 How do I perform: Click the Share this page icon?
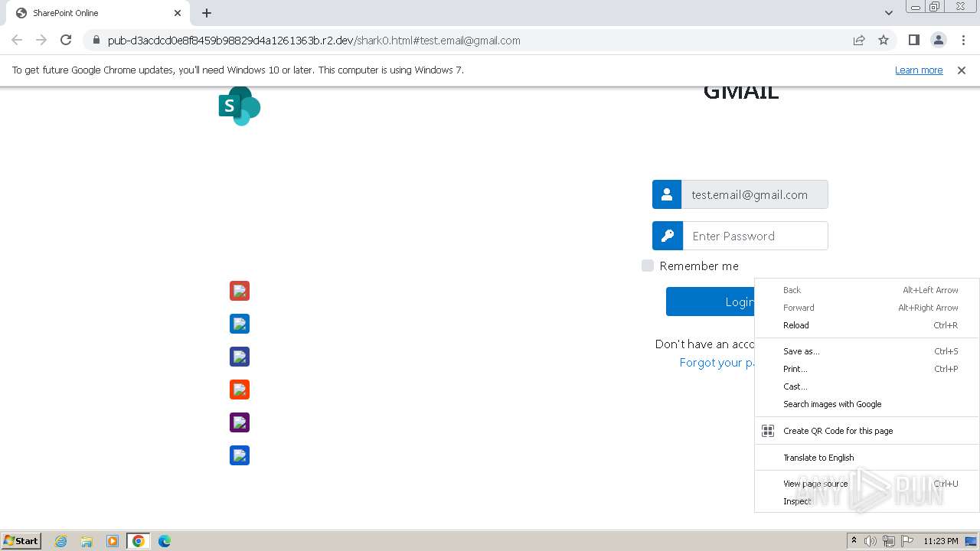pyautogui.click(x=859, y=41)
